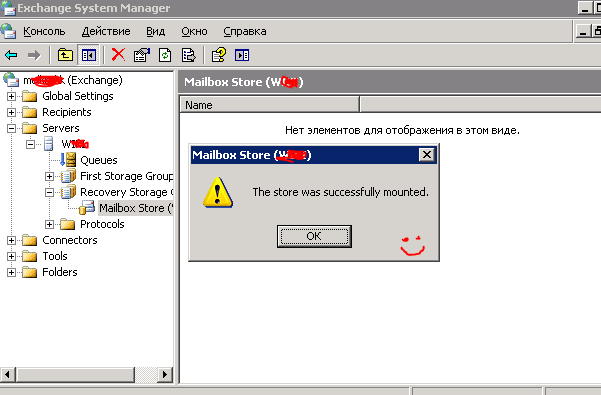Sort by the Name column header
601x395 pixels.
tap(269, 105)
